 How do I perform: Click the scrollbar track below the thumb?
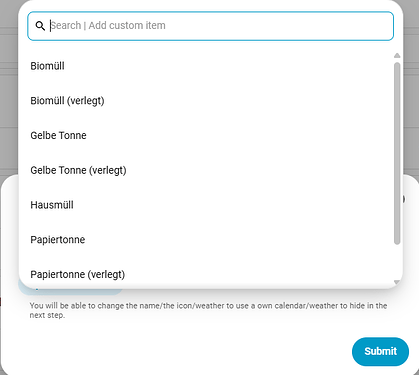click(x=397, y=262)
